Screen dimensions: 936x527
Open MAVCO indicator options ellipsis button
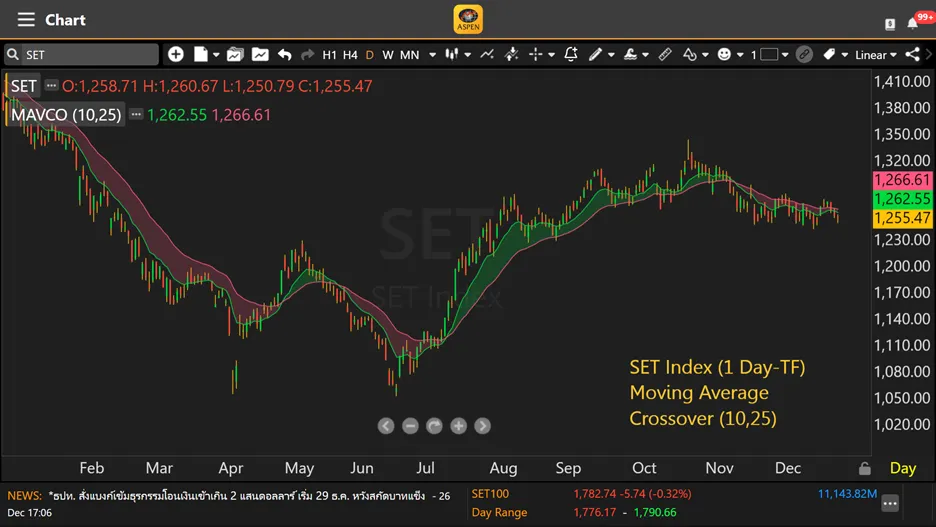click(136, 115)
